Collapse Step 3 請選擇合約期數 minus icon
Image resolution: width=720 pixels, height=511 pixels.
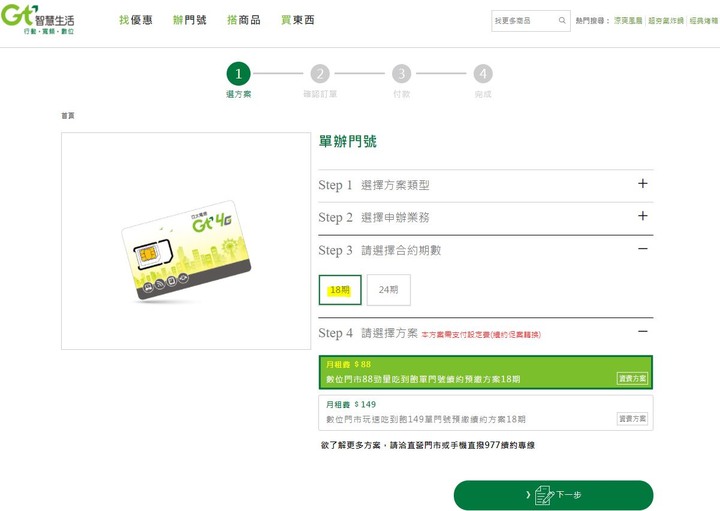coord(643,249)
